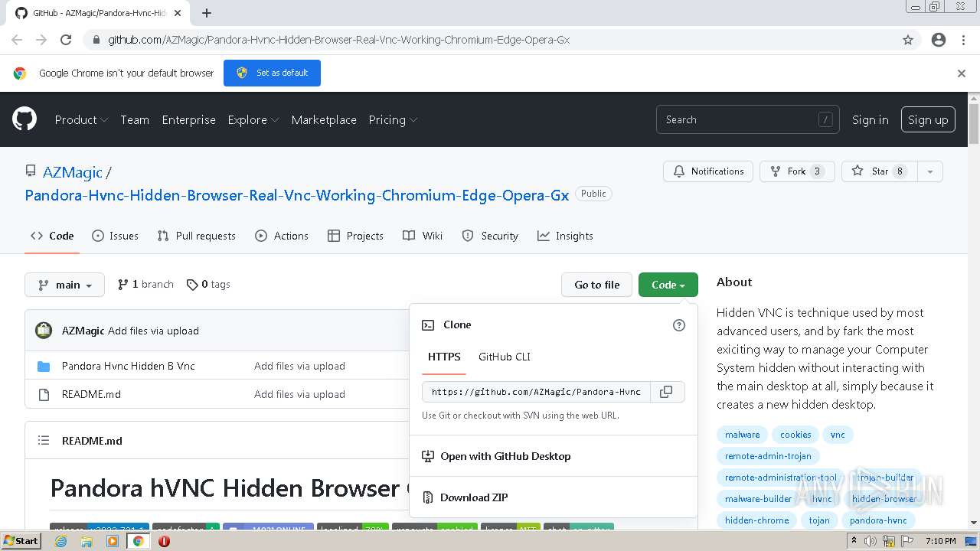
Task: Click the clone URL text field
Action: pos(536,392)
